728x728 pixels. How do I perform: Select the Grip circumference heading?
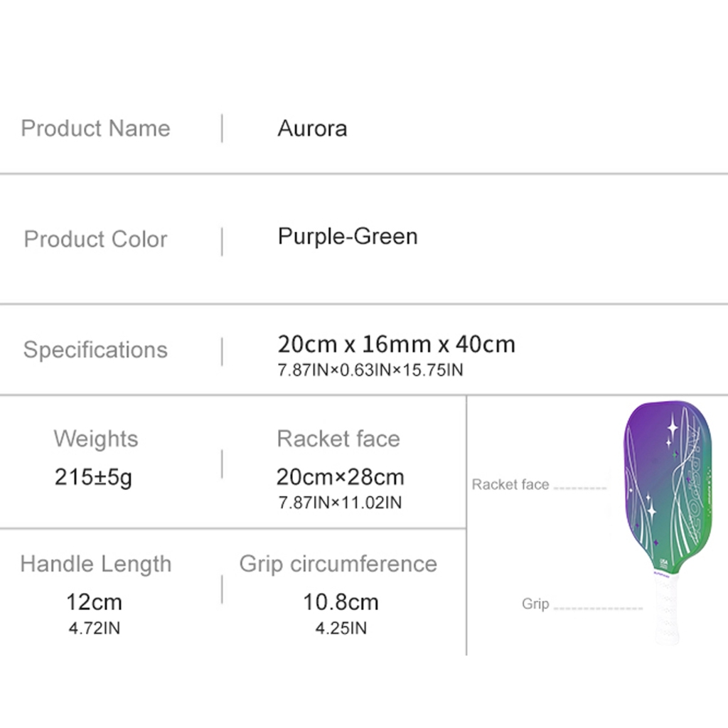point(338,564)
